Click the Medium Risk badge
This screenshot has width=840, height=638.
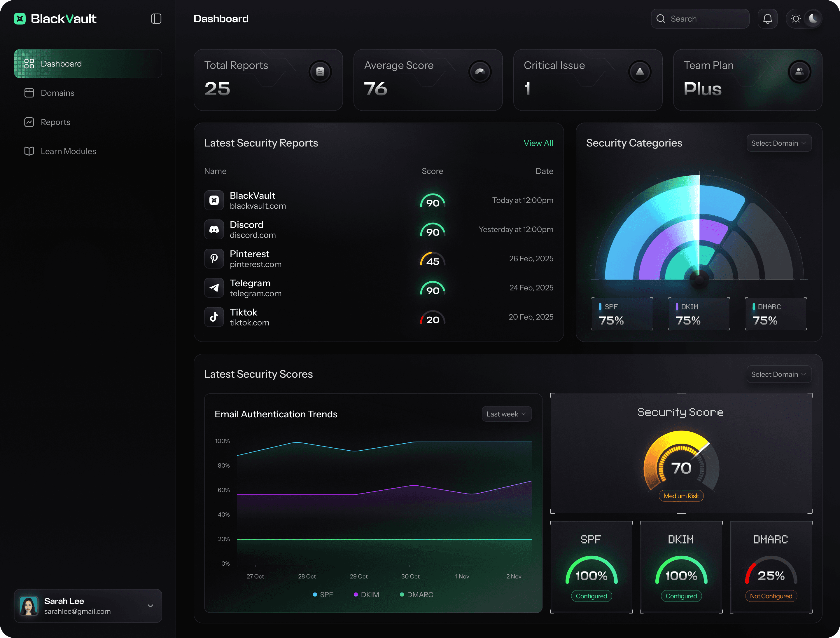click(x=681, y=496)
